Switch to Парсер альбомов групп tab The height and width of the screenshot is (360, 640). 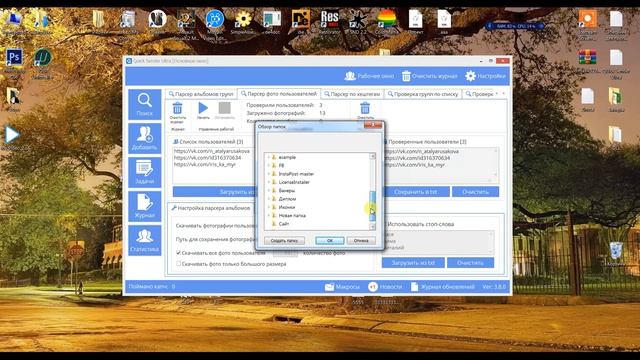point(201,94)
